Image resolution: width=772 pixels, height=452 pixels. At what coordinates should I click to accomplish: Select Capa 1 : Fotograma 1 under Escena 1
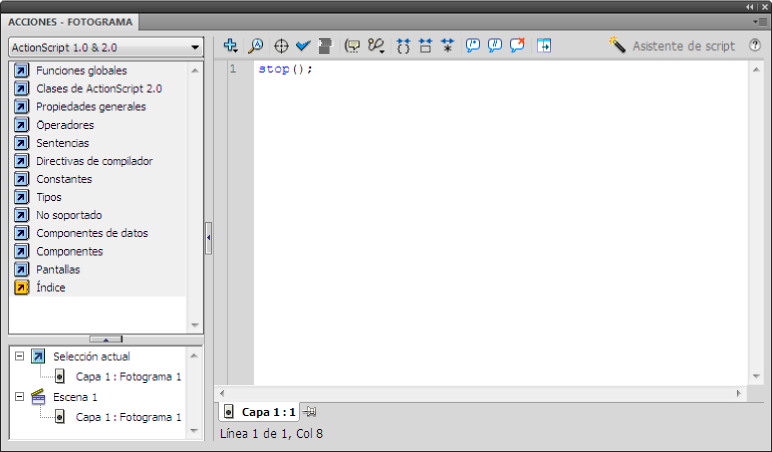(x=128, y=417)
